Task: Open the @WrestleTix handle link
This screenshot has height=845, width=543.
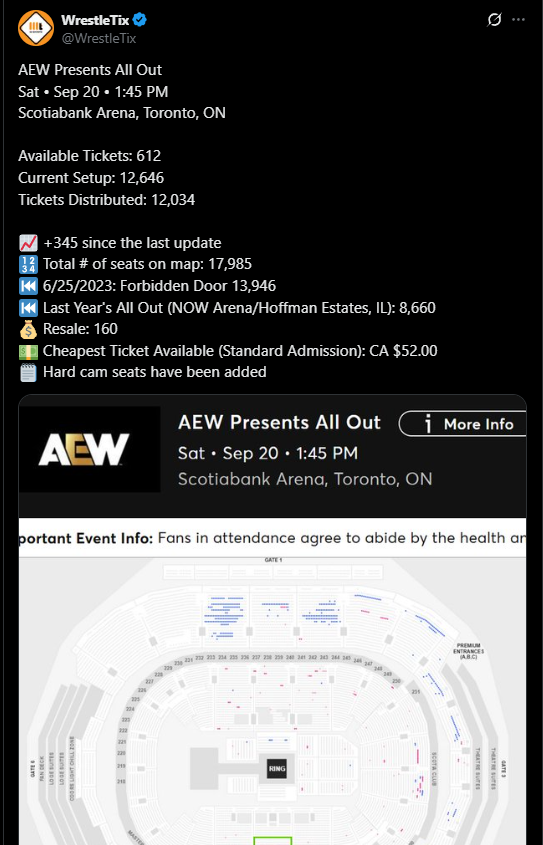Action: [99, 38]
